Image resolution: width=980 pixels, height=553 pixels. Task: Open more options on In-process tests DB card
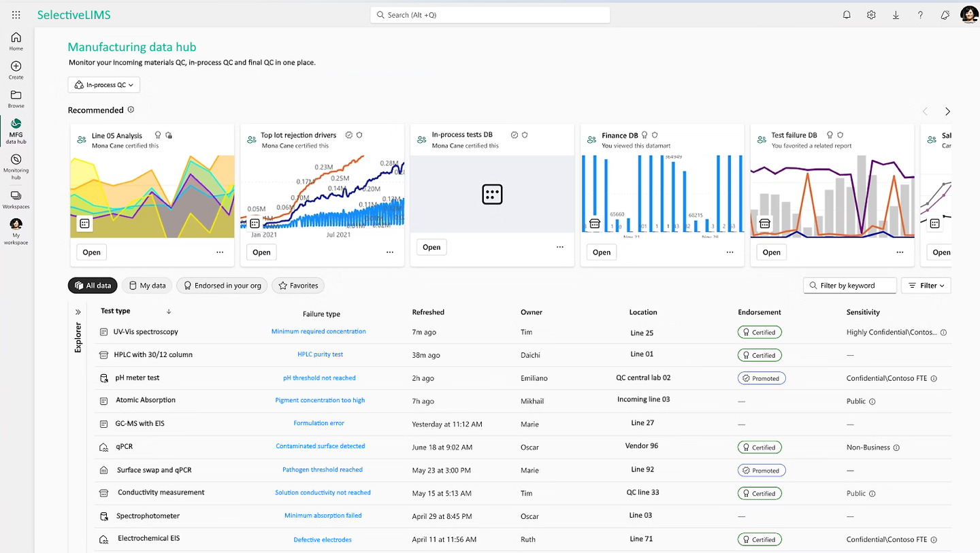pyautogui.click(x=560, y=248)
